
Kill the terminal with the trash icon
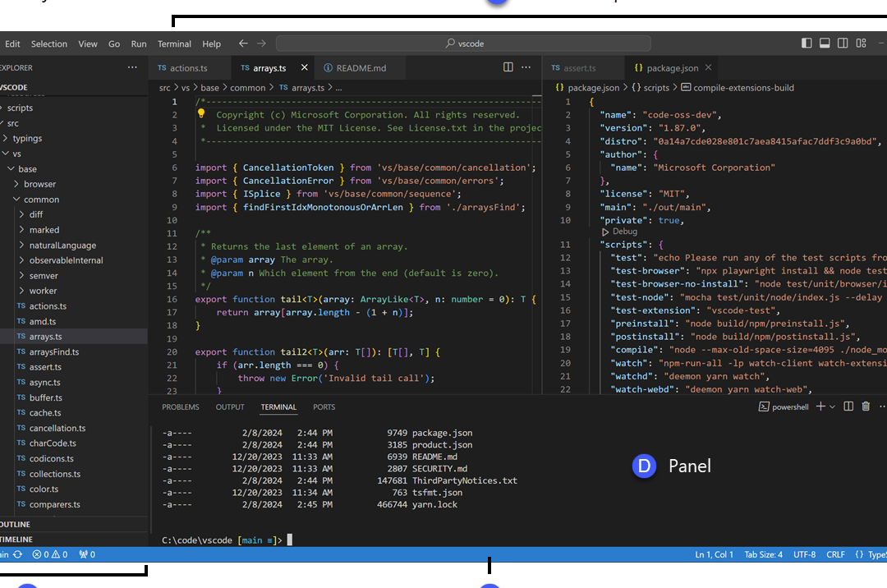(x=866, y=407)
